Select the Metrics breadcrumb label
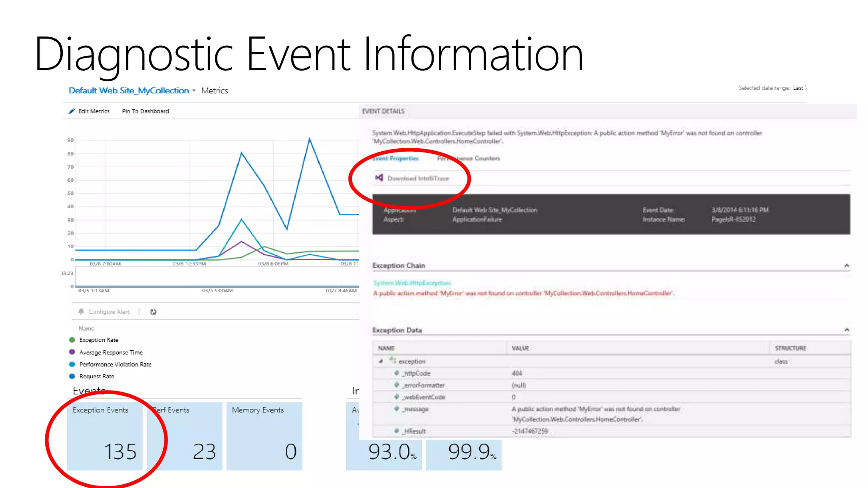Viewport: 868px width, 488px height. click(214, 91)
